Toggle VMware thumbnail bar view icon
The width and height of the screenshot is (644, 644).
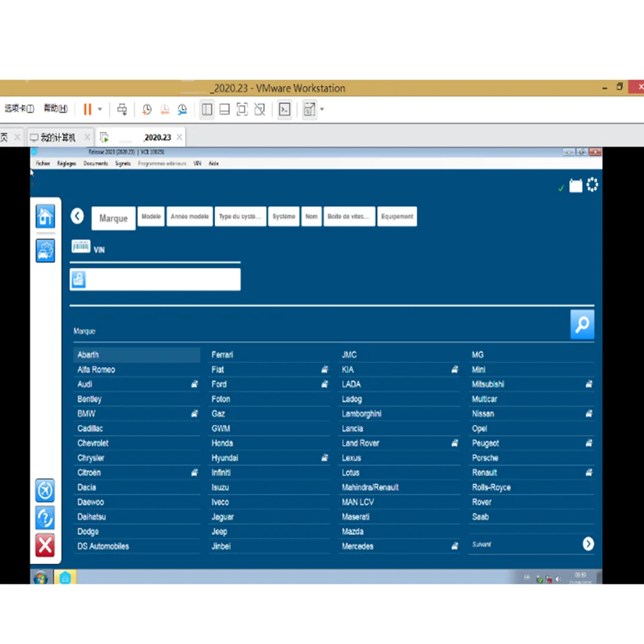point(225,109)
